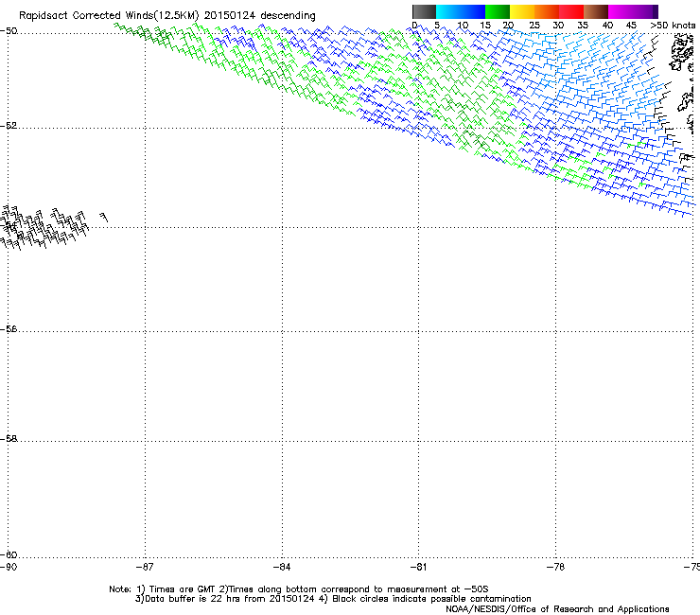Click 'NOAA/NESDIS/Office of Research and Applications' credit
The image size is (700, 615).
[x=557, y=609]
